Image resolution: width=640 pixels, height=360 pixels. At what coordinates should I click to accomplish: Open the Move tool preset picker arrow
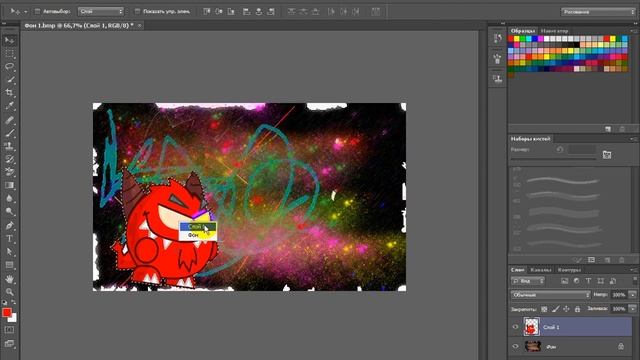pos(25,12)
